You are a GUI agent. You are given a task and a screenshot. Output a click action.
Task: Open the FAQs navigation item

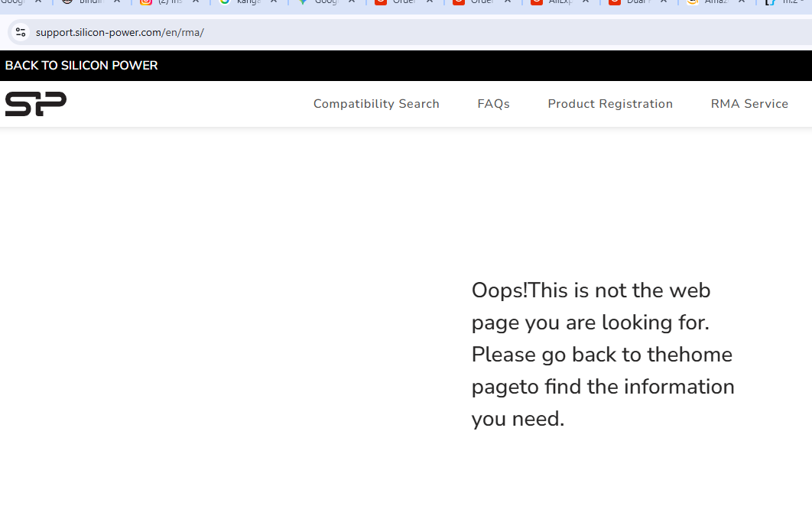493,104
